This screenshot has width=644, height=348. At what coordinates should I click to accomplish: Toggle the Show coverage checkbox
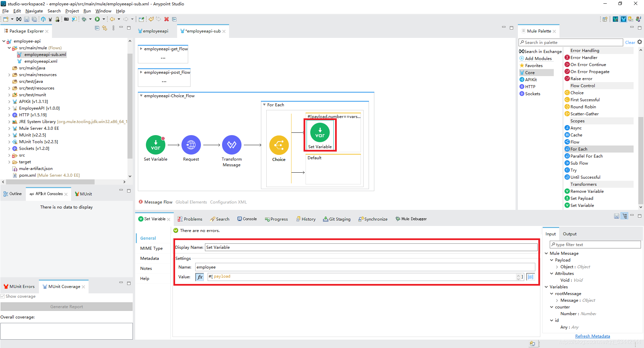[3, 296]
